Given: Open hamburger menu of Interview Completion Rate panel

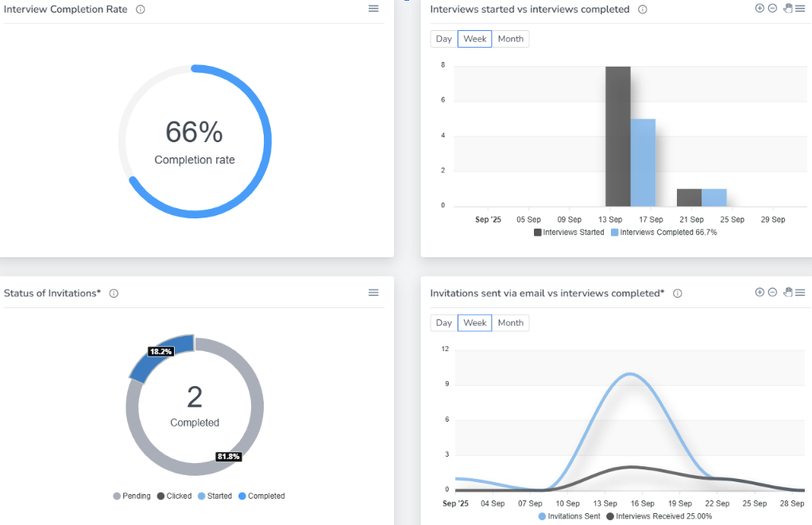Looking at the screenshot, I should click(x=373, y=9).
